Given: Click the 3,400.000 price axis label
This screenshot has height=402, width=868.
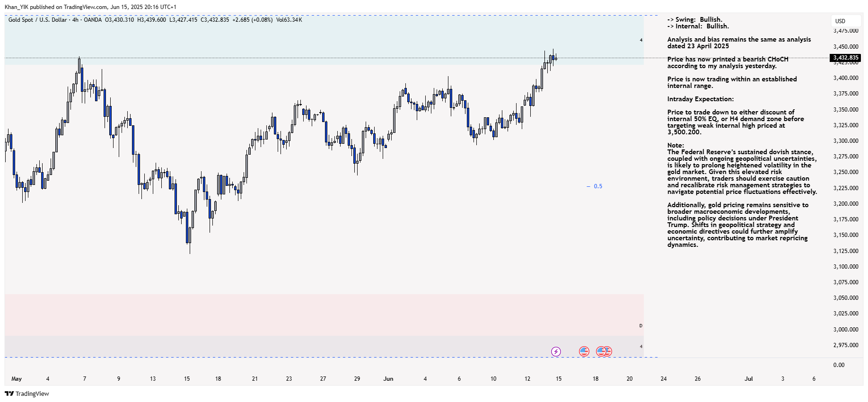Looking at the screenshot, I should coord(846,78).
